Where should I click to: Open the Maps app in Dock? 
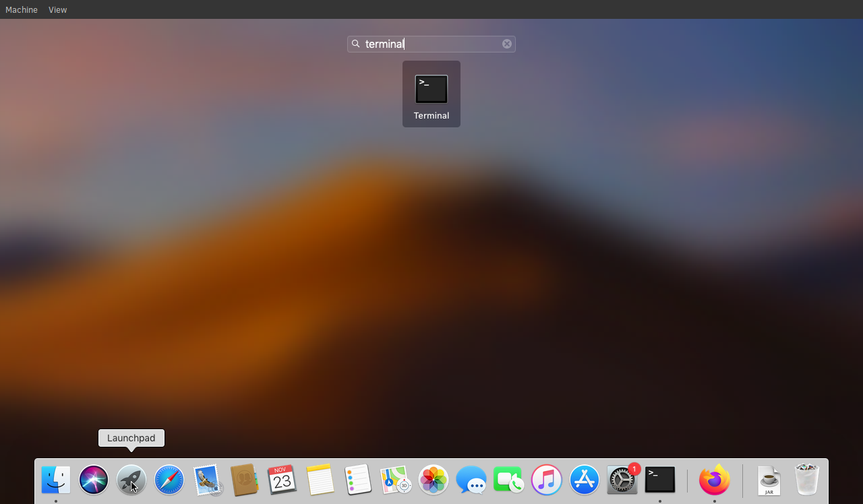tap(396, 480)
